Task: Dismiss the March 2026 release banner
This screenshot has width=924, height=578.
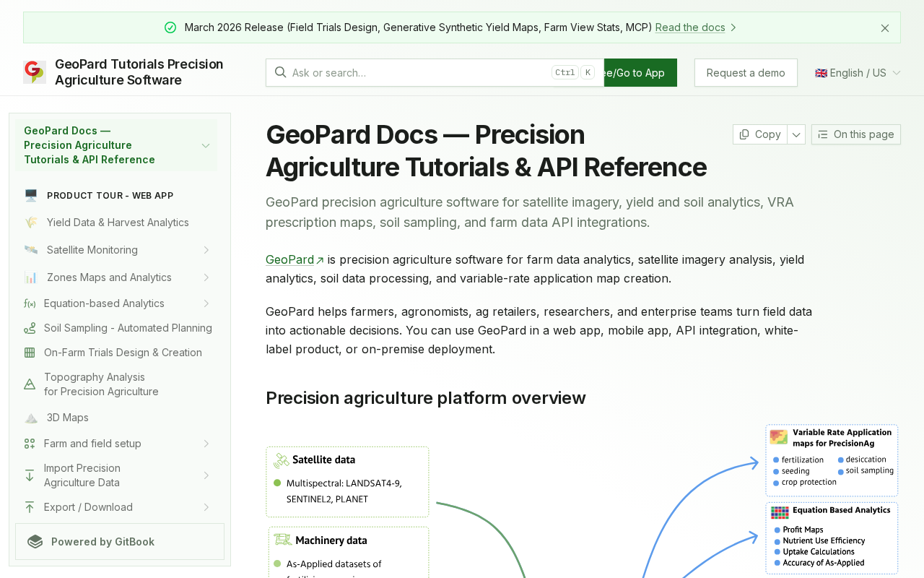Action: (x=885, y=28)
